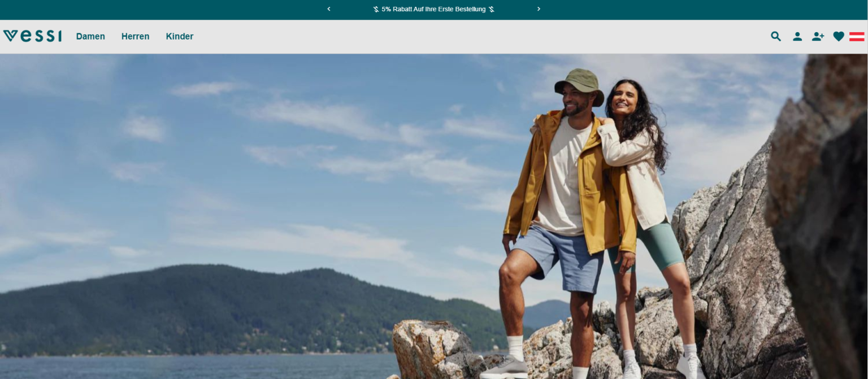Open the Herren menu
The image size is (868, 379).
135,36
